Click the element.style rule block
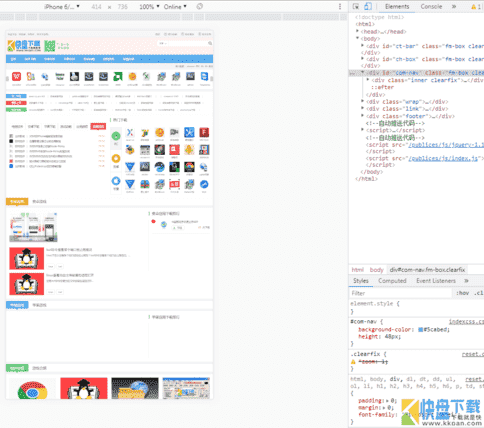The width and height of the screenshot is (484, 428). pos(416,307)
